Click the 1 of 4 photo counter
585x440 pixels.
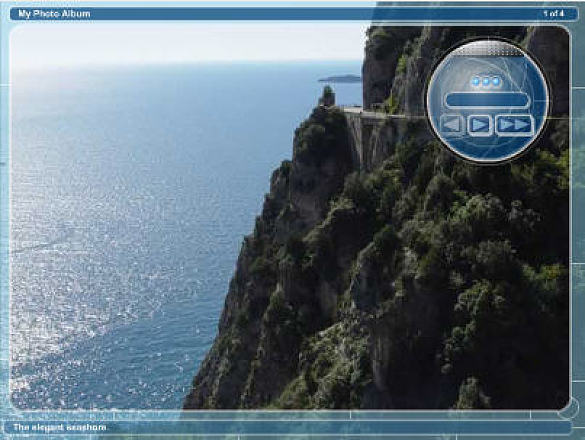554,14
